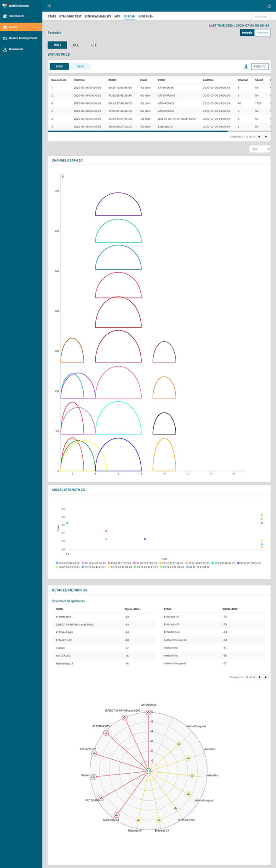Open Download from the sidebar
Viewport: 276px width, 868px height.
[16, 49]
